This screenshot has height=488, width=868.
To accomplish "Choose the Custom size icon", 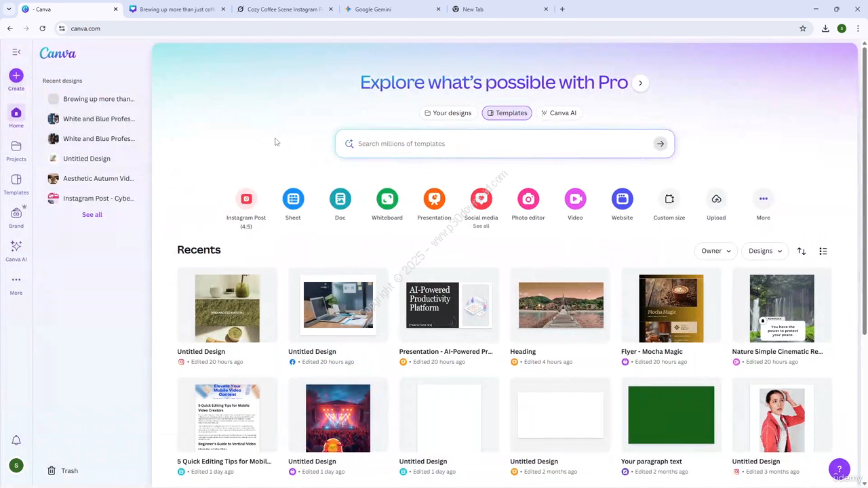I will pyautogui.click(x=669, y=199).
